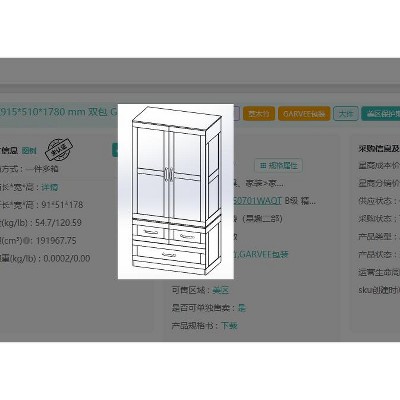
Task: Select the orange tag left of GARVEE包装
Action: click(259, 114)
